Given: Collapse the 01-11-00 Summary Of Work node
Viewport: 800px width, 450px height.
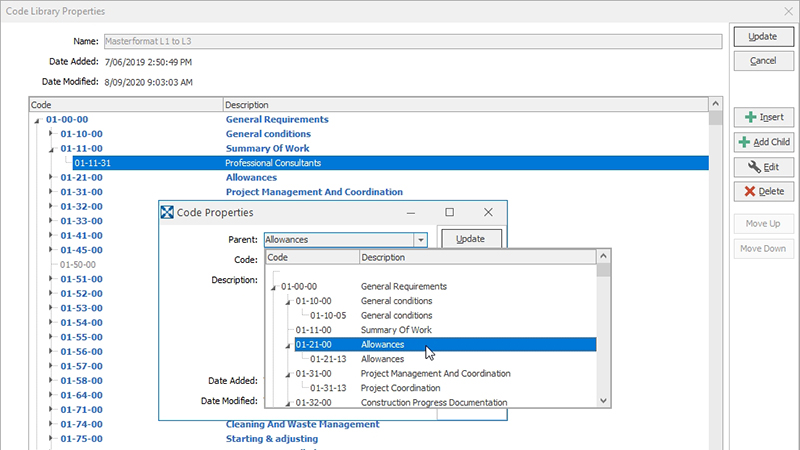Looking at the screenshot, I should point(51,149).
